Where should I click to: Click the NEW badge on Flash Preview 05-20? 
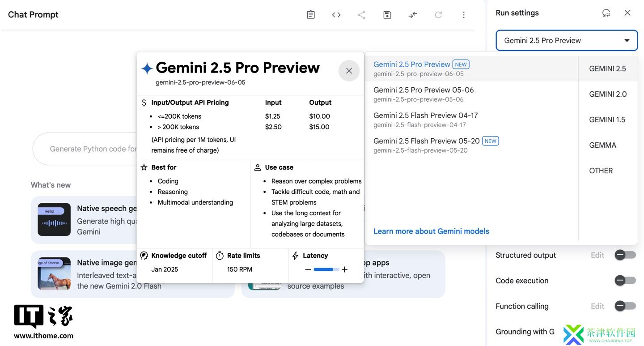[491, 141]
